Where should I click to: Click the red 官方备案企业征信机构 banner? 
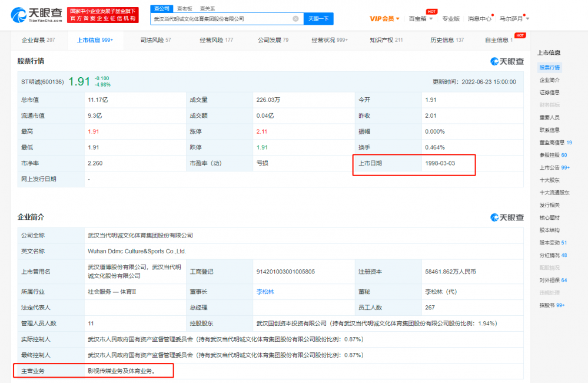point(103,15)
